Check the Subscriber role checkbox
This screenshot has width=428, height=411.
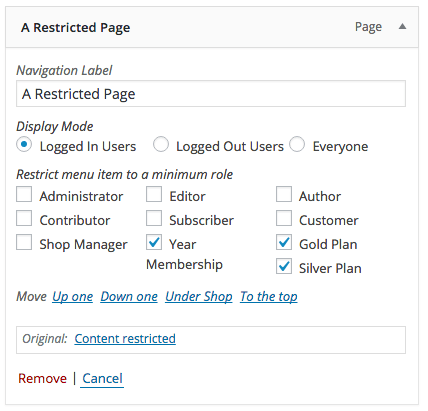(x=154, y=218)
